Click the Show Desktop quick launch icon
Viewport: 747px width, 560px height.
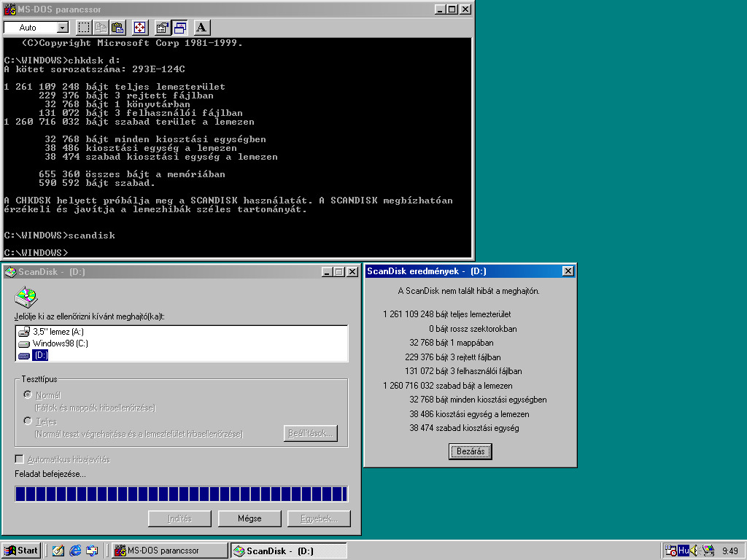tap(58, 551)
